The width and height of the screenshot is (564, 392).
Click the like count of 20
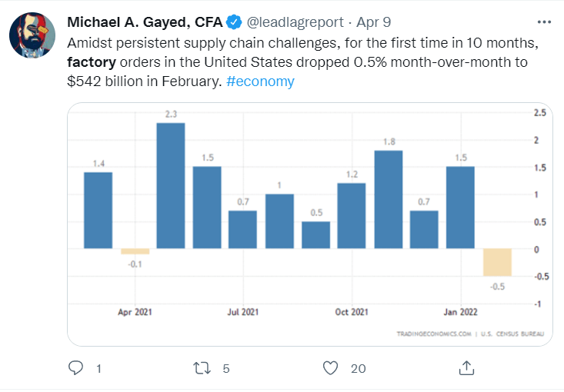click(x=358, y=369)
